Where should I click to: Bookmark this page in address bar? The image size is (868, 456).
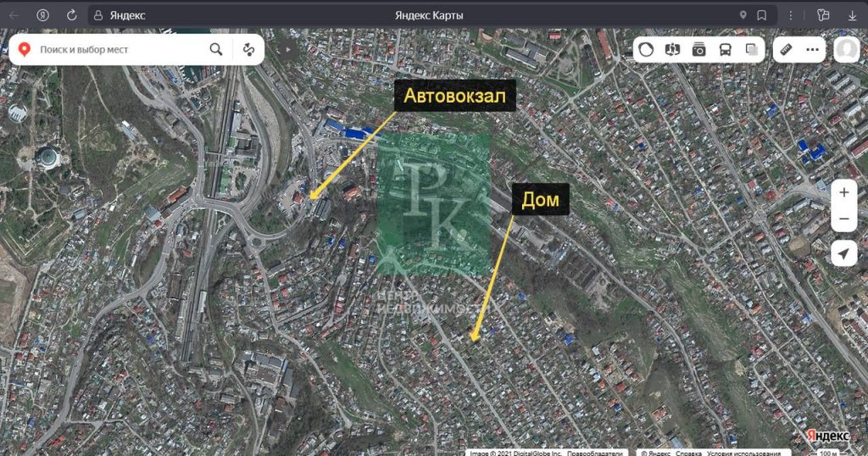tap(761, 15)
